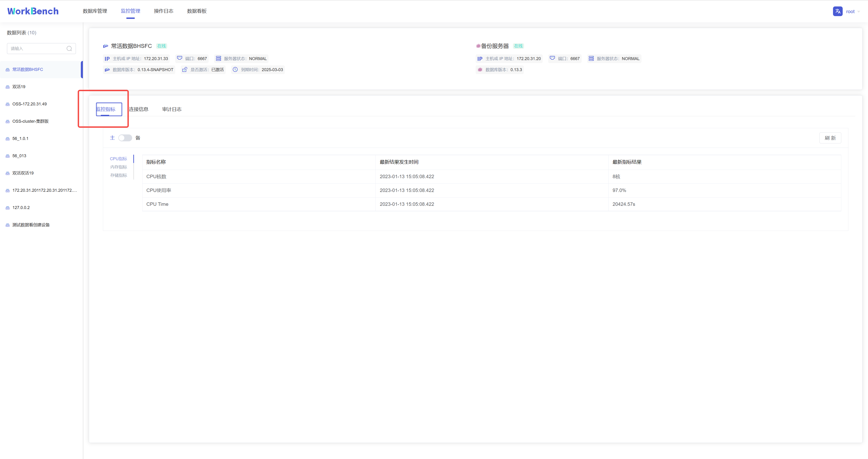Select the 内存指标 metrics category

pos(119,167)
